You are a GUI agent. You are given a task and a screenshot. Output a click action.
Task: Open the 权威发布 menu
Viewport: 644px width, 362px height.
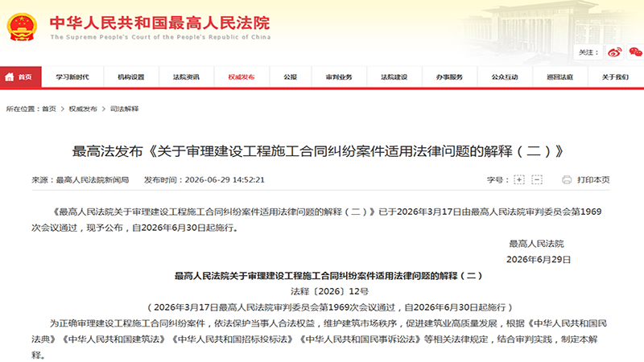pos(242,76)
